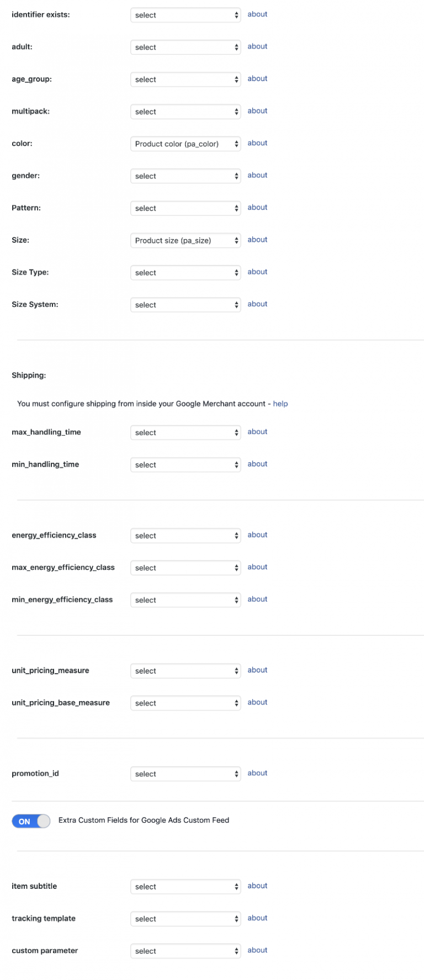The width and height of the screenshot is (424, 980).
Task: Follow the help link for Google Merchant shipping
Action: click(280, 404)
